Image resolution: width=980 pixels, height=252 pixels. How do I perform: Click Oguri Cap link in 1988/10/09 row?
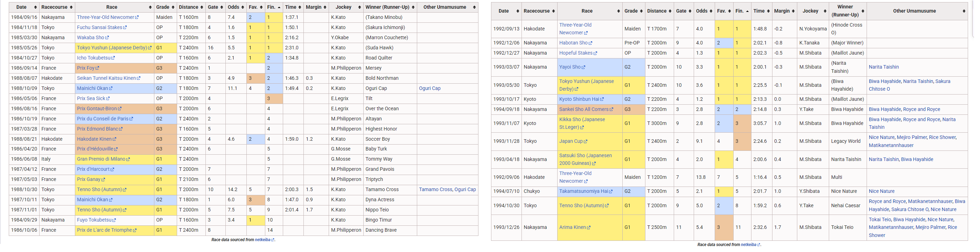pyautogui.click(x=429, y=88)
